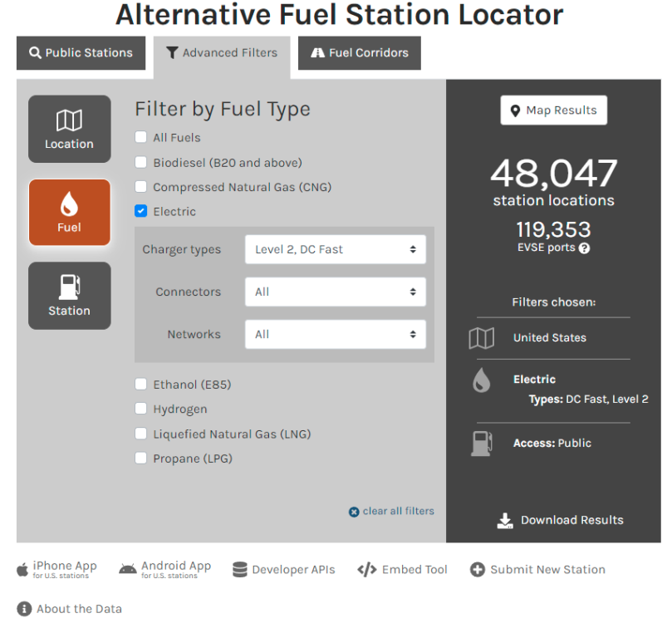
Task: Click the Download Results icon
Action: tap(505, 520)
